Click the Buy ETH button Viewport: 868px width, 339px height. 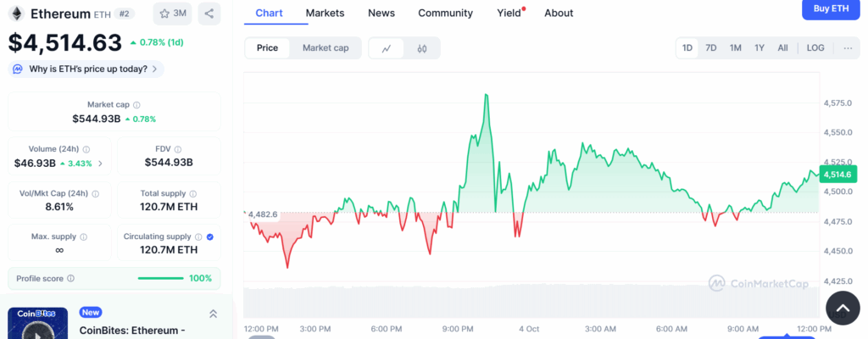click(831, 8)
